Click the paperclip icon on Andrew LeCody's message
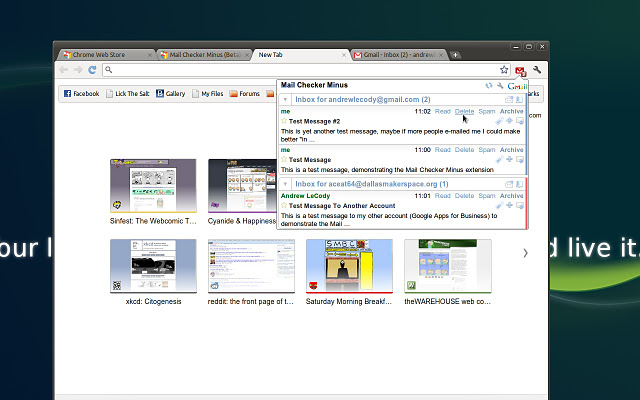 (x=499, y=205)
